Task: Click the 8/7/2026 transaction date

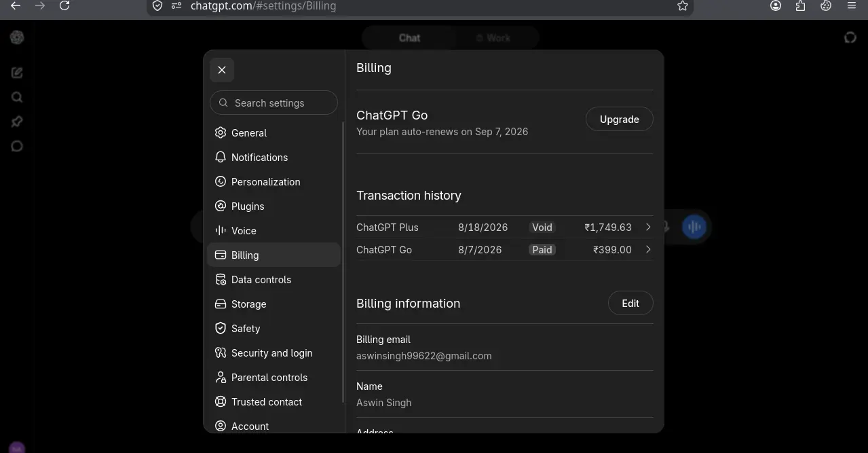Action: pos(480,250)
